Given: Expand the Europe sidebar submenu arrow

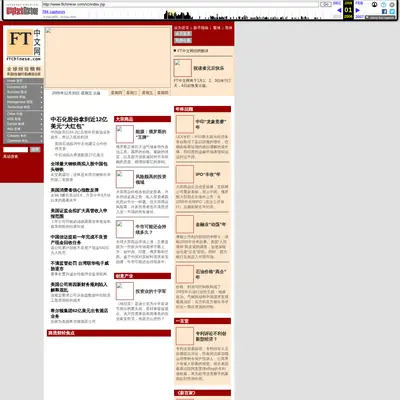Looking at the screenshot, I should (41, 124).
